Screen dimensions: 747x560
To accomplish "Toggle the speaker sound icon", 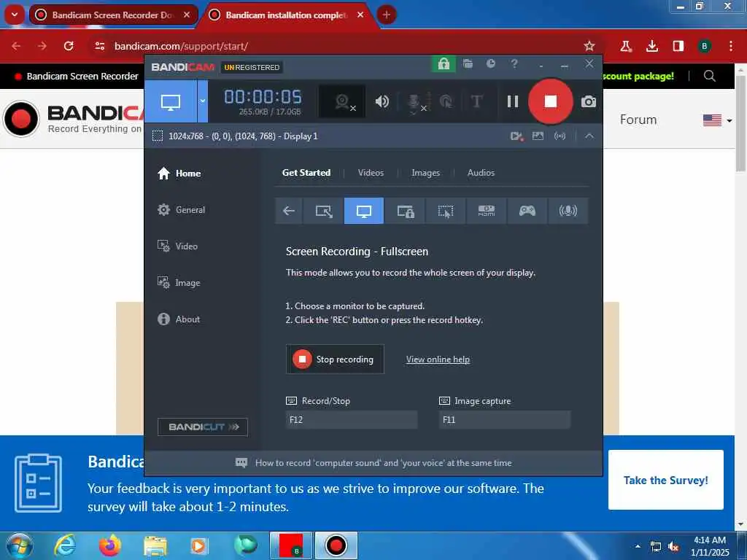I will point(382,101).
